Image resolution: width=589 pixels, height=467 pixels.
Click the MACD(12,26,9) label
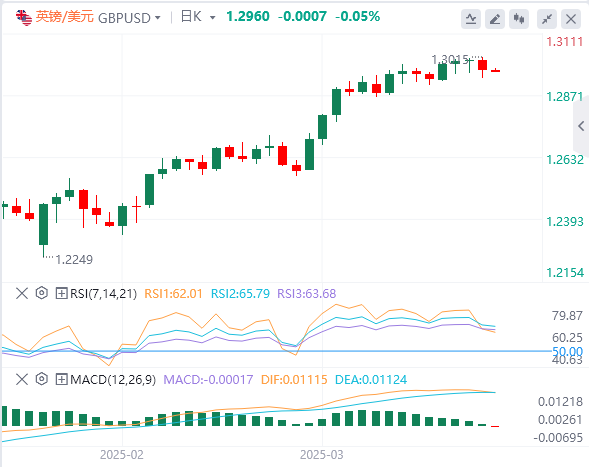113,379
